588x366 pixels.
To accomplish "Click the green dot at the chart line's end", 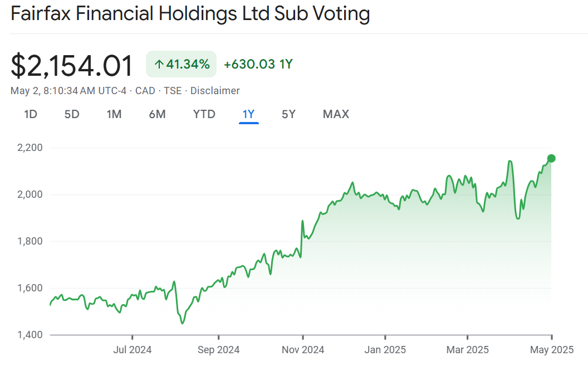I will point(551,158).
